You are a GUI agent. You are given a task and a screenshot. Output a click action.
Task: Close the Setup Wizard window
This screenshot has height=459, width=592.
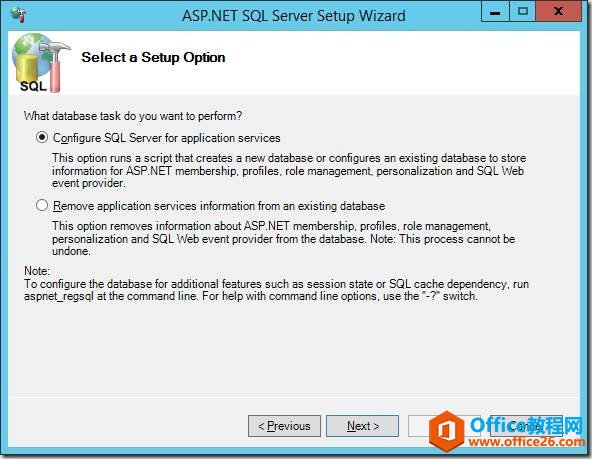558,12
